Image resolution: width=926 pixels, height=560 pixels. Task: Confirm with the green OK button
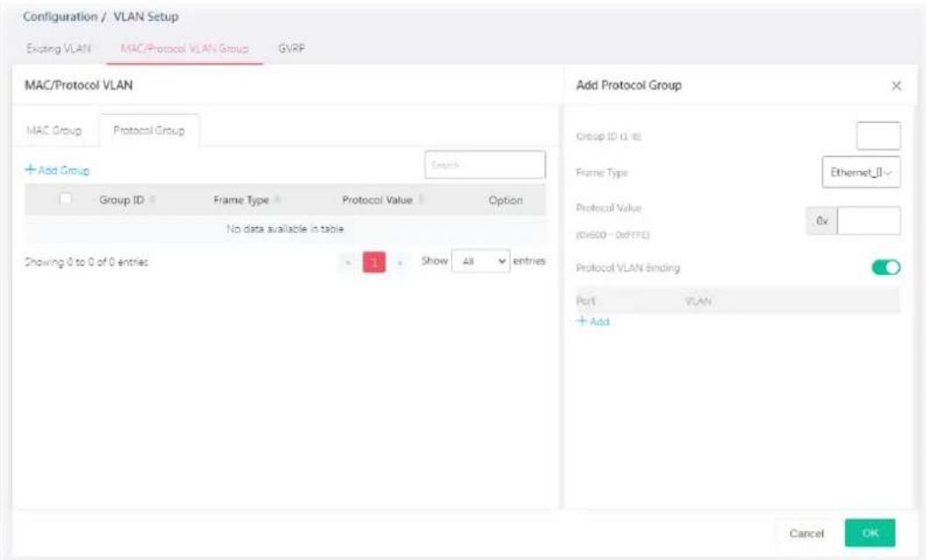(x=870, y=533)
